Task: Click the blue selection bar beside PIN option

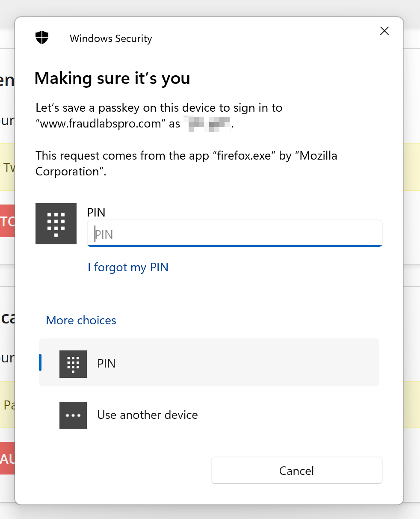Action: (40, 362)
